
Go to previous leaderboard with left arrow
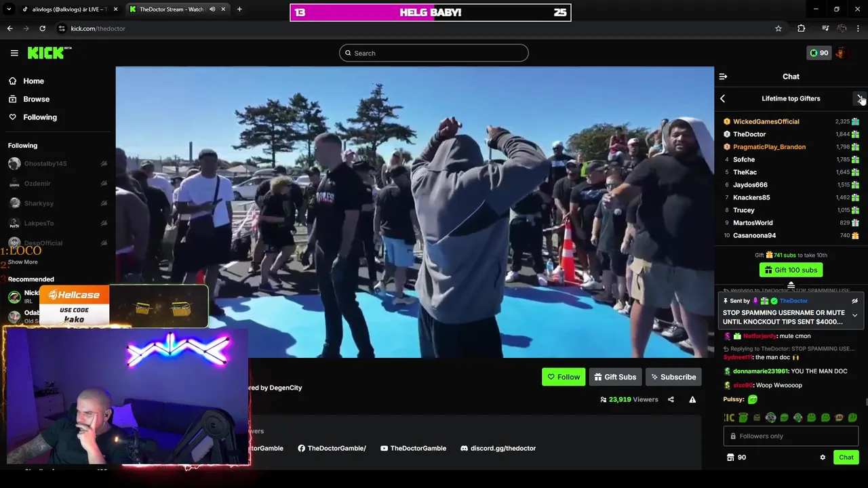pyautogui.click(x=722, y=99)
